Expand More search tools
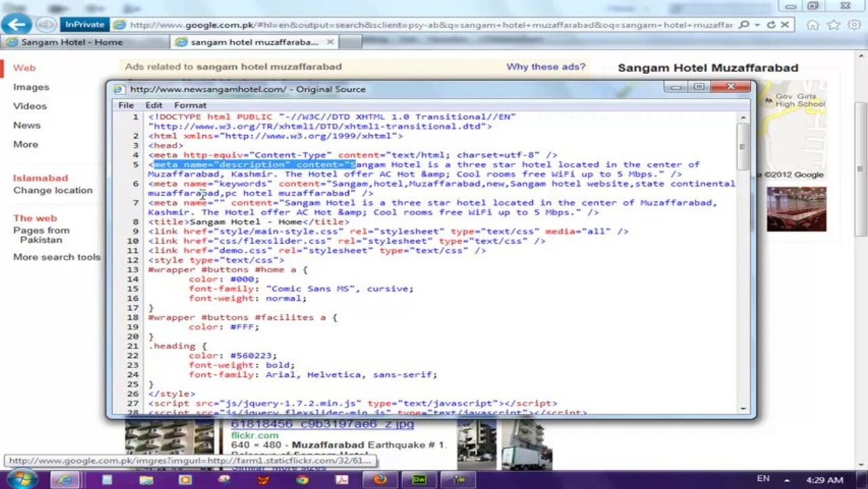868x489 pixels. coord(57,257)
